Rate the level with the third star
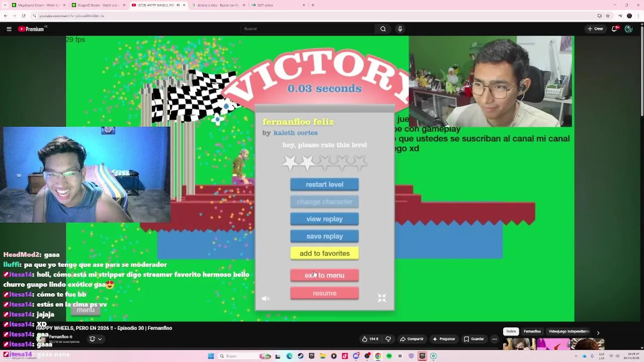The image size is (644, 362). coord(325,162)
